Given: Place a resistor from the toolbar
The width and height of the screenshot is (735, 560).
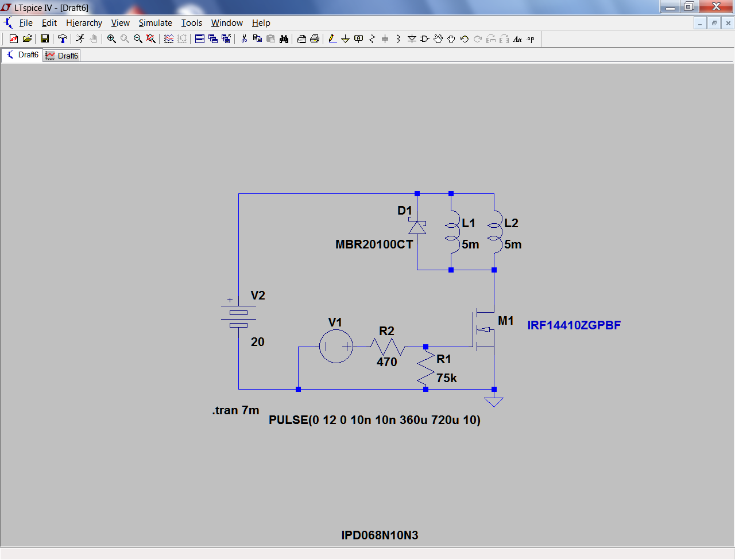Looking at the screenshot, I should pyautogui.click(x=372, y=39).
